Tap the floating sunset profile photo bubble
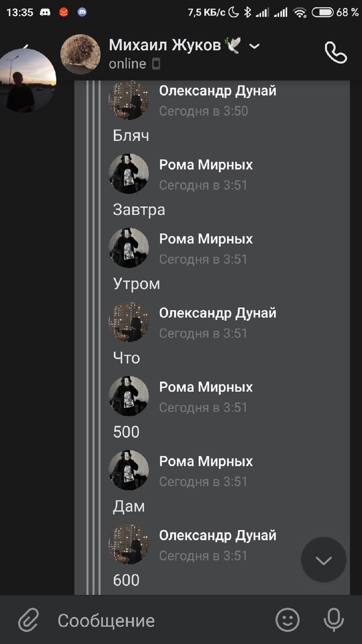The width and height of the screenshot is (362, 644). pos(27,79)
